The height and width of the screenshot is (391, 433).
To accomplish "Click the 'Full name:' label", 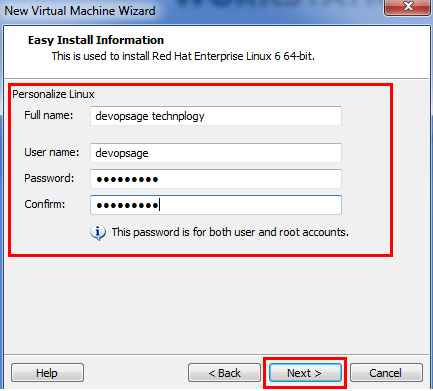I will tap(49, 115).
